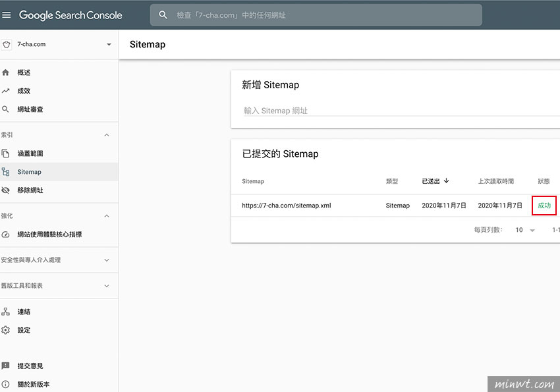Screen dimensions: 560x392
Task: Click the gear icon beside 設定
Action: tap(5, 330)
